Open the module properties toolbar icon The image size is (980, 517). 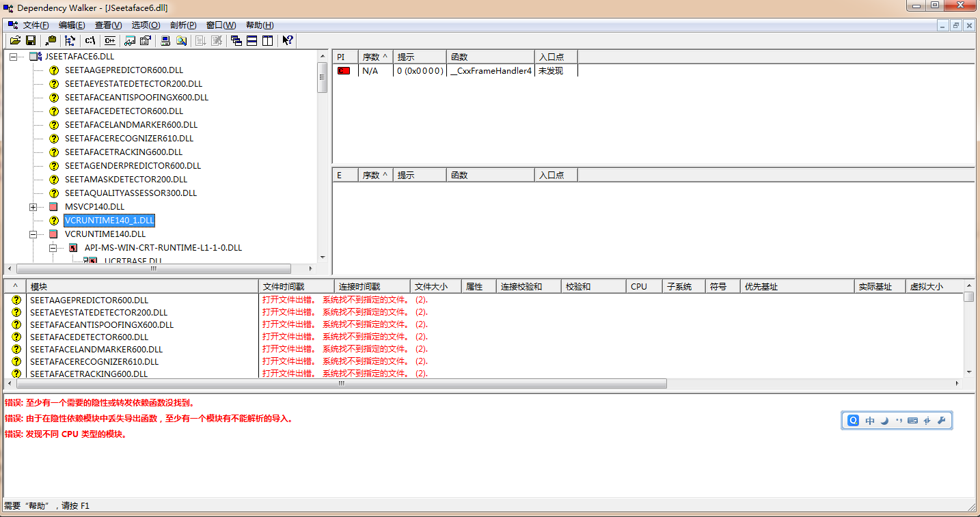[x=145, y=40]
